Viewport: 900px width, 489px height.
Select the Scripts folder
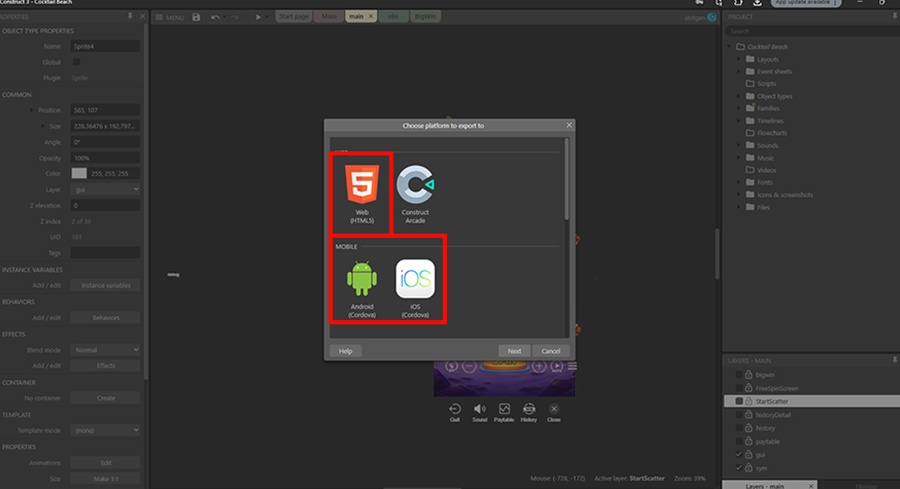coord(761,84)
